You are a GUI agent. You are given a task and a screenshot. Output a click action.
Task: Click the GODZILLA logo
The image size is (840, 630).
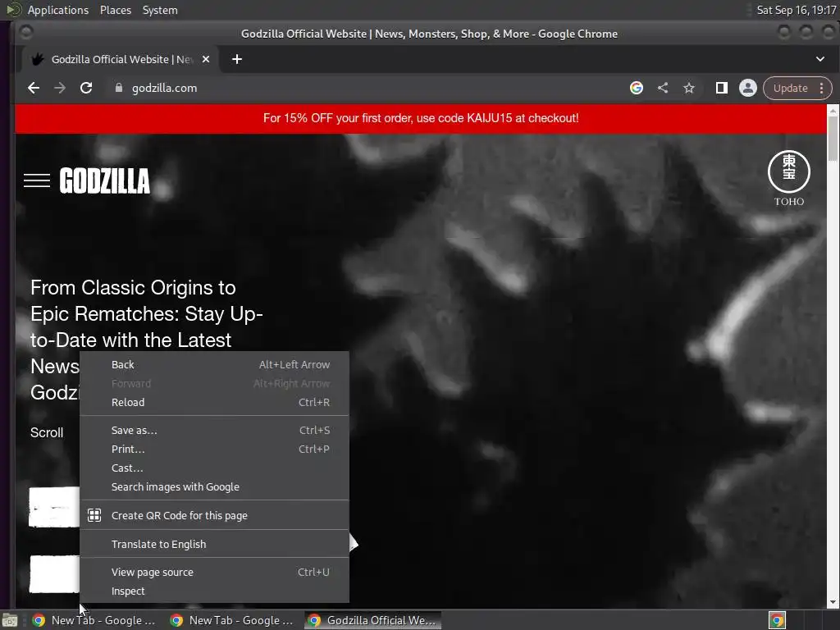pyautogui.click(x=104, y=180)
